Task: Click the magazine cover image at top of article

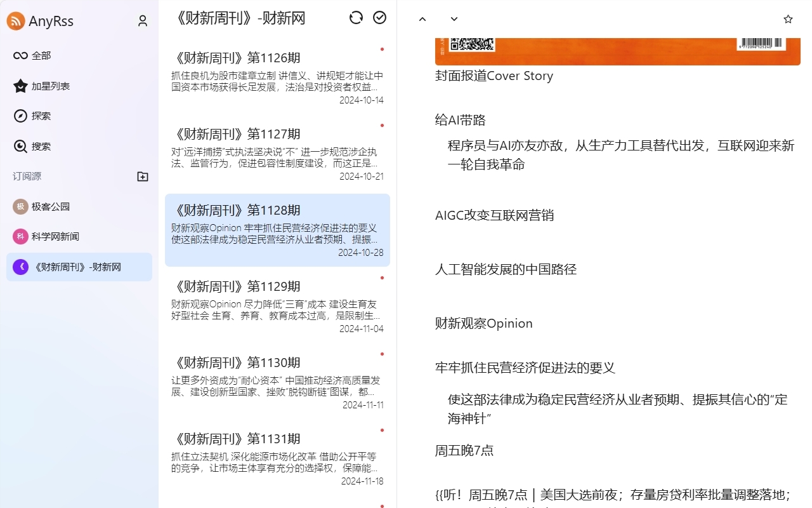Action: pyautogui.click(x=618, y=51)
